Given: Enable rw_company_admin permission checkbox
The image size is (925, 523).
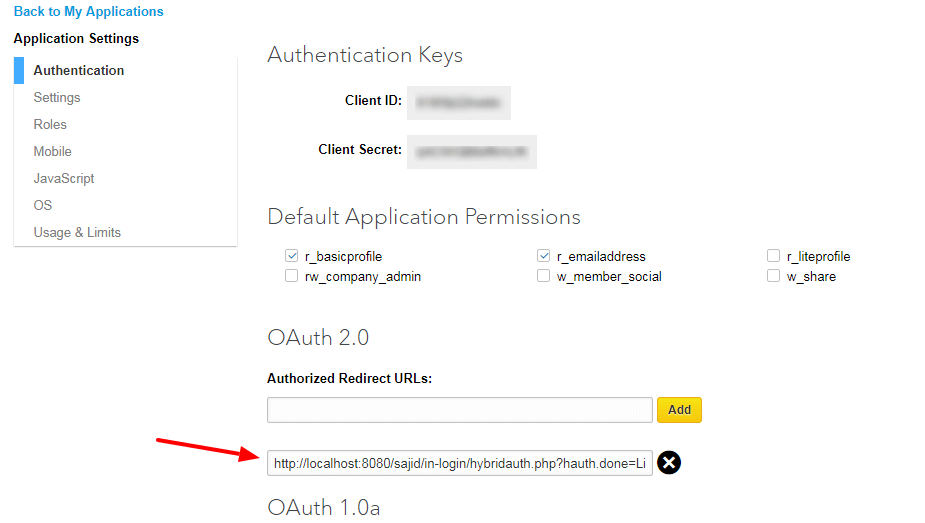Looking at the screenshot, I should click(291, 276).
